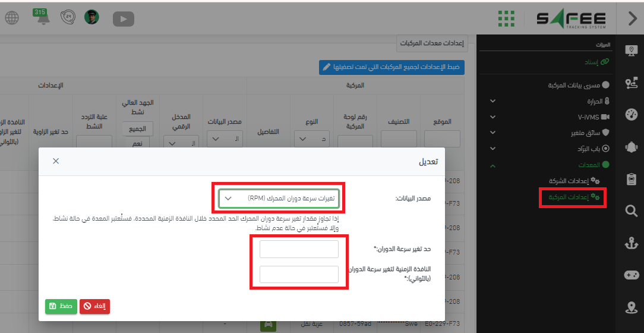Viewport: 644px width, 333px height.
Task: Select نعم in high voltage filter
Action: (137, 142)
